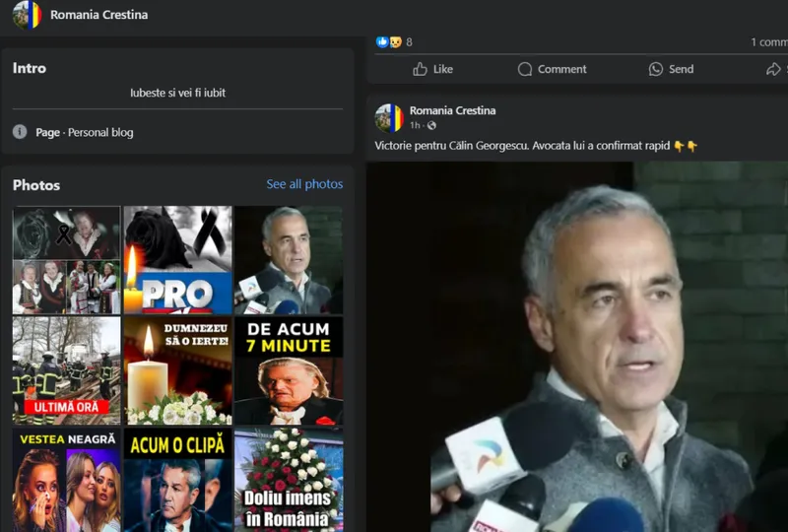Open the ACUM O CLIPĂ photo thumbnail
Image resolution: width=788 pixels, height=532 pixels.
point(177,480)
